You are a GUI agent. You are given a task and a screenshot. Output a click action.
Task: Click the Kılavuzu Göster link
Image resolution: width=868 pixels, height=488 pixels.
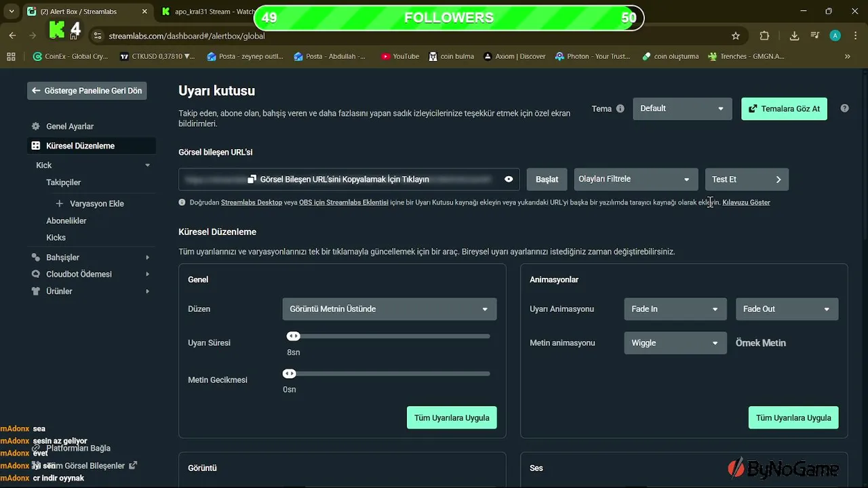pos(746,202)
